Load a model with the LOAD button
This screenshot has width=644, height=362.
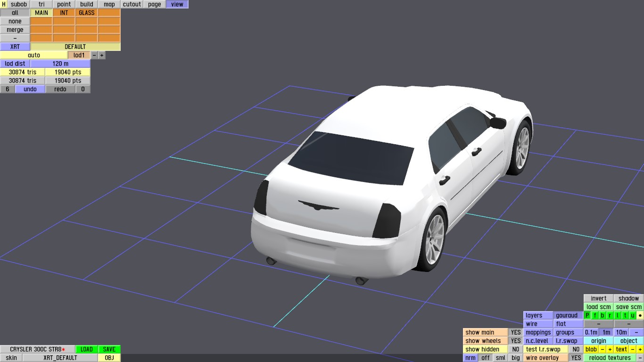[87, 349]
